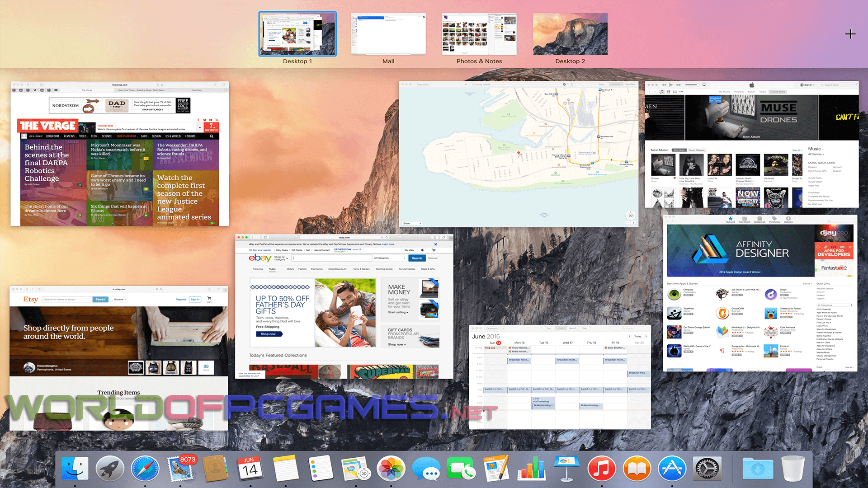Screen dimensions: 868x488
Task: Switch to Photos & Notes space
Action: tap(479, 35)
